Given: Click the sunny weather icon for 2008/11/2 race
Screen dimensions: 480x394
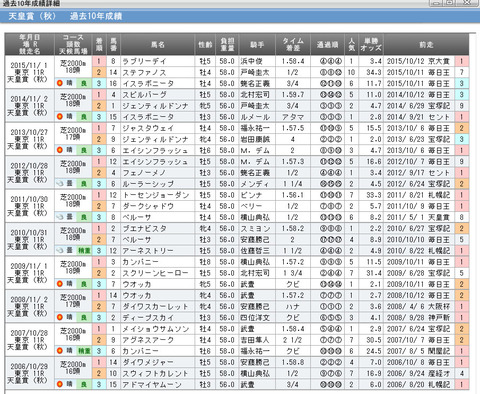Looking at the screenshot, I should coord(60,317).
